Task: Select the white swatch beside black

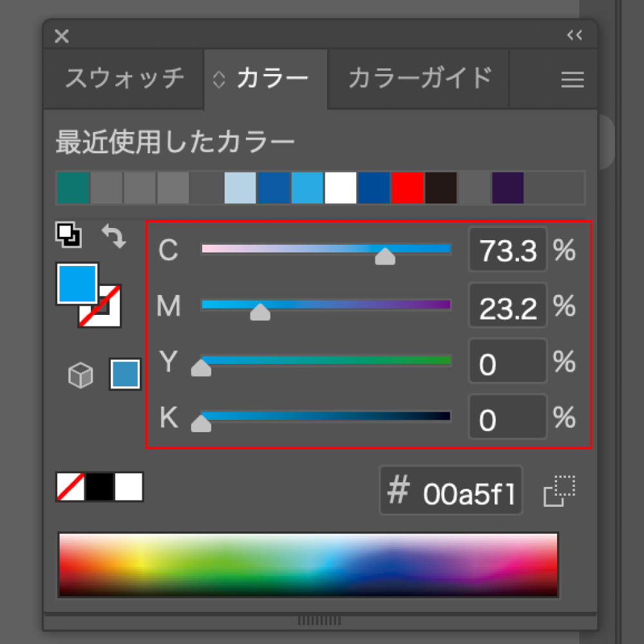Action: click(129, 487)
